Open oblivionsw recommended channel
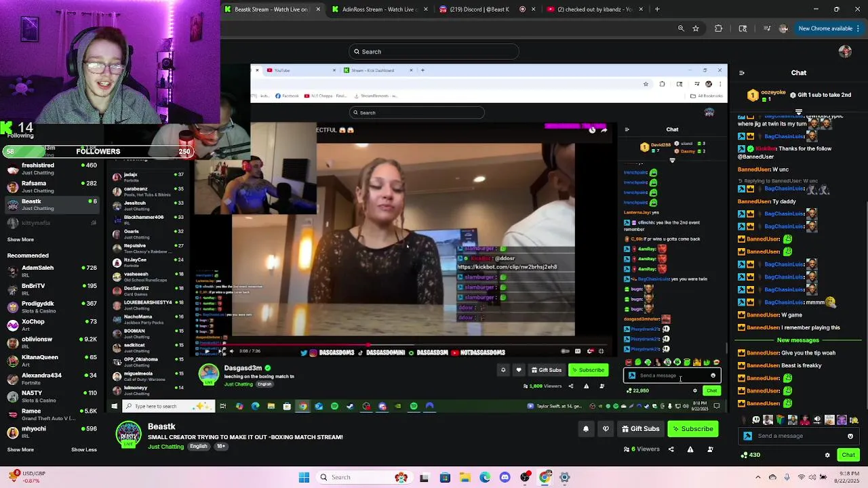Image resolution: width=868 pixels, height=488 pixels. [52, 342]
